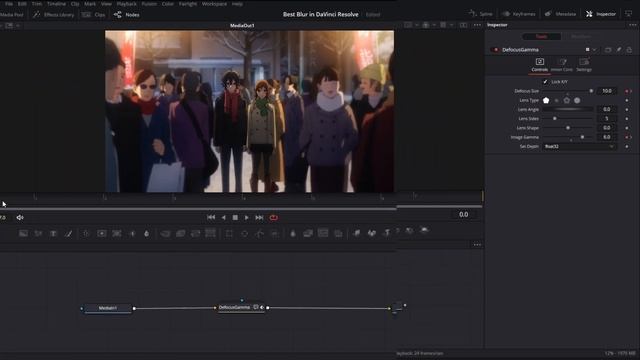Toggle loop playback
This screenshot has height=360, width=640.
tap(273, 218)
